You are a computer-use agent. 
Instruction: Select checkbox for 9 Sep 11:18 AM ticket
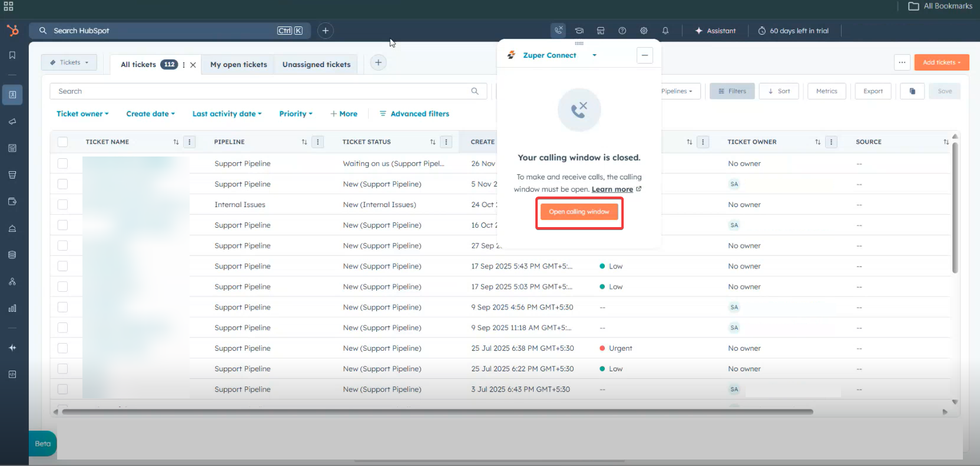pyautogui.click(x=63, y=328)
